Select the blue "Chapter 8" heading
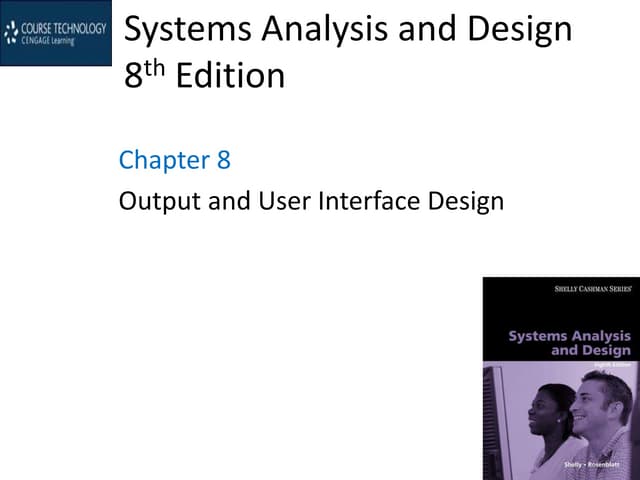 [x=174, y=159]
